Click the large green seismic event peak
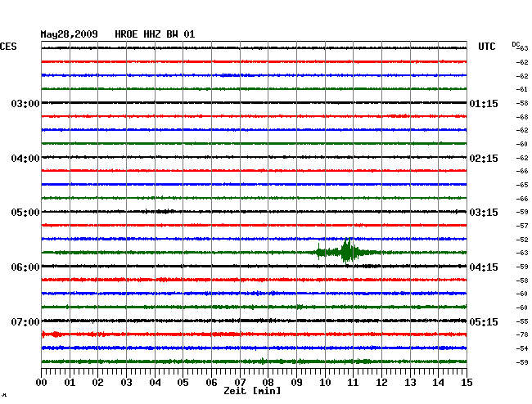The image size is (532, 404). [347, 251]
